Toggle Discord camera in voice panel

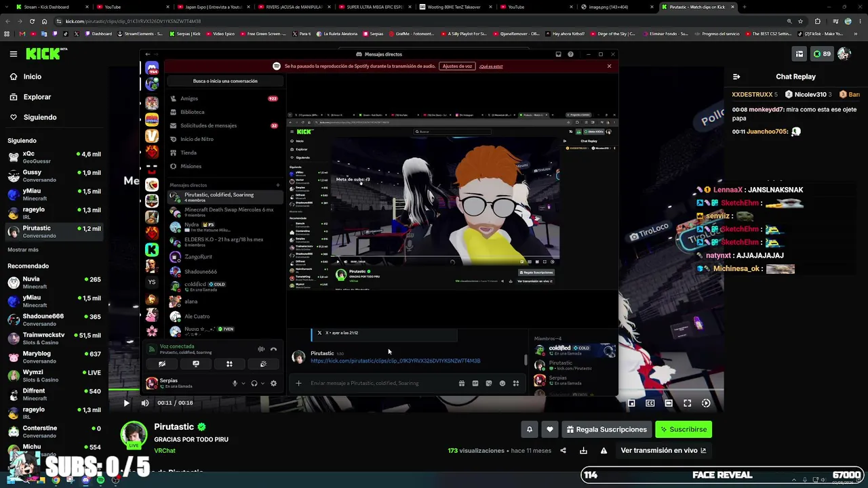pos(162,364)
